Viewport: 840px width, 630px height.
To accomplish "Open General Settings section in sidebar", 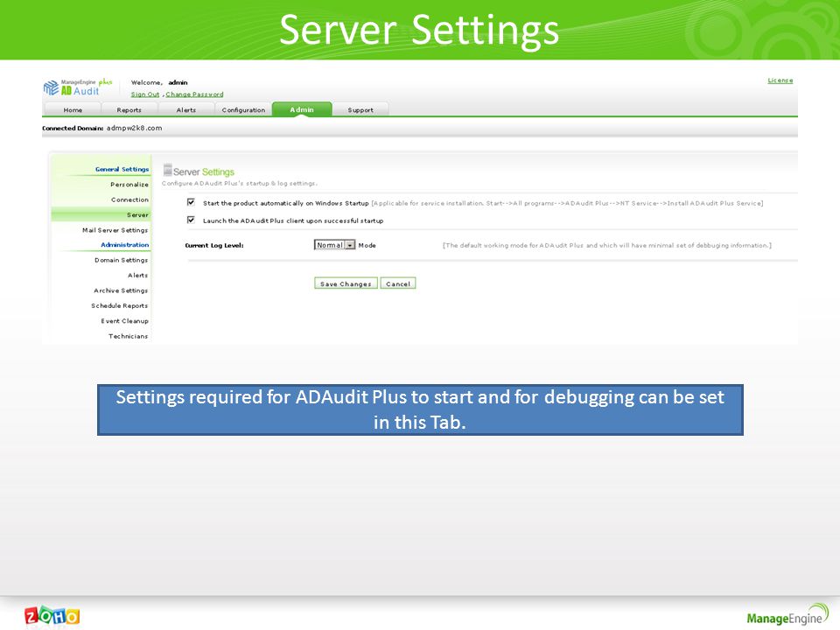I will pyautogui.click(x=122, y=169).
